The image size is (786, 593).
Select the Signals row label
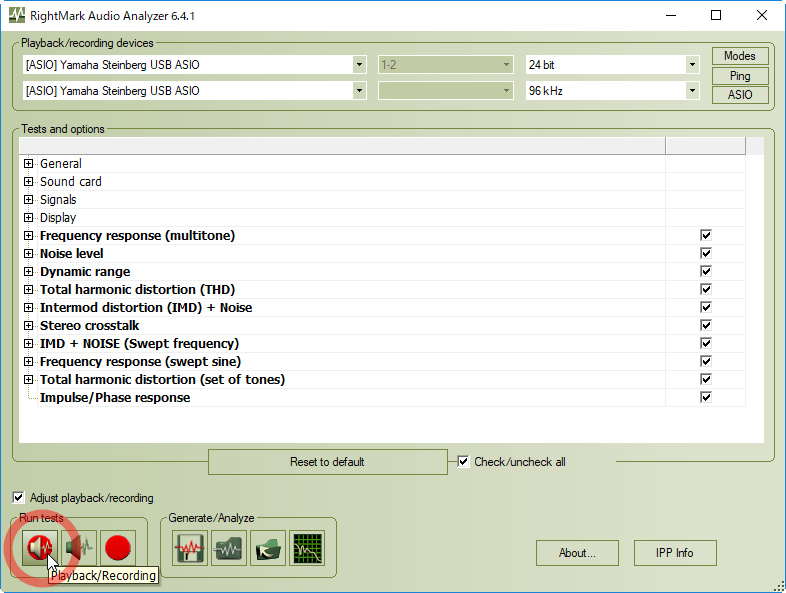pos(58,200)
